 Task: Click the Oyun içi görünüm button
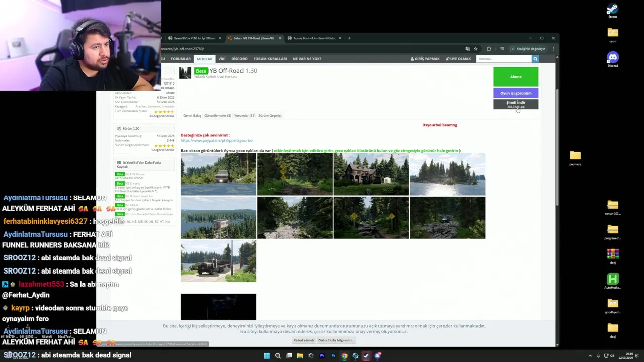click(x=516, y=93)
